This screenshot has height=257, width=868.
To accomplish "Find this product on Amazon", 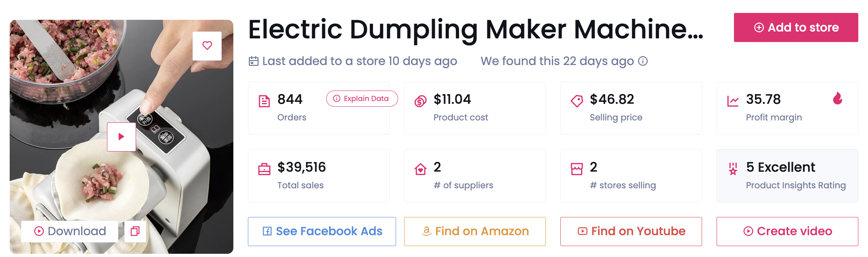I will click(x=475, y=231).
